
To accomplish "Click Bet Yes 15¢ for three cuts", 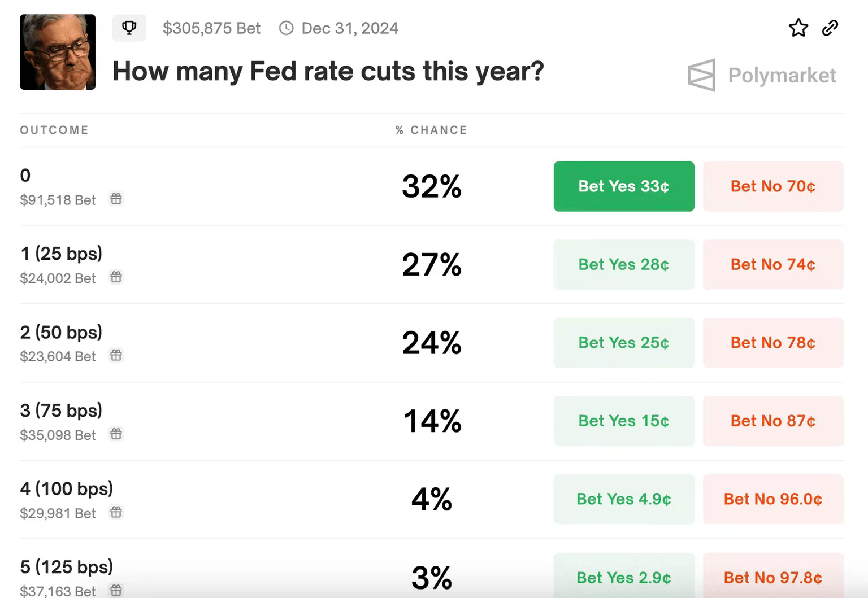I will 624,421.
